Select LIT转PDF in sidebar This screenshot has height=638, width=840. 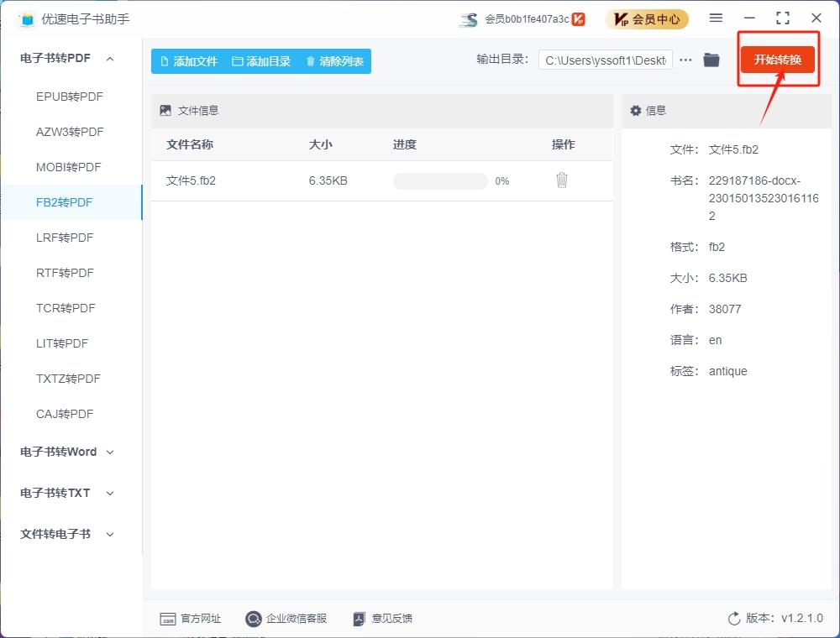pyautogui.click(x=62, y=343)
